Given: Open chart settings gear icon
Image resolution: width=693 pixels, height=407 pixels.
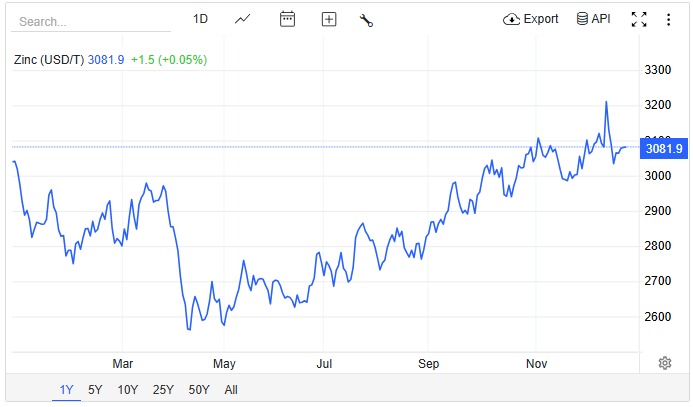Looking at the screenshot, I should pos(664,363).
